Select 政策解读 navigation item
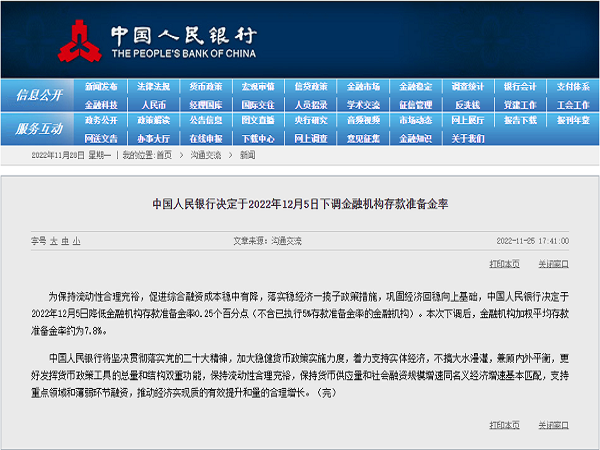Viewport: 600px width, 450px height. coord(153,121)
